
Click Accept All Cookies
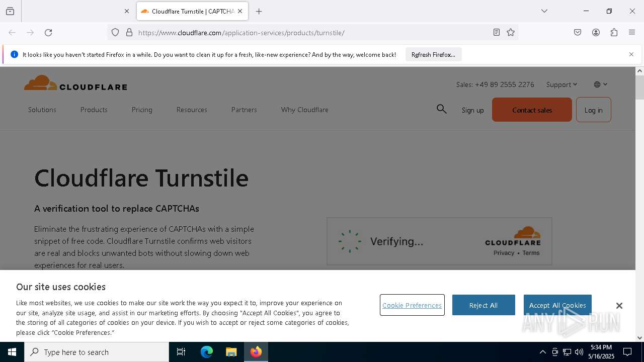click(557, 305)
